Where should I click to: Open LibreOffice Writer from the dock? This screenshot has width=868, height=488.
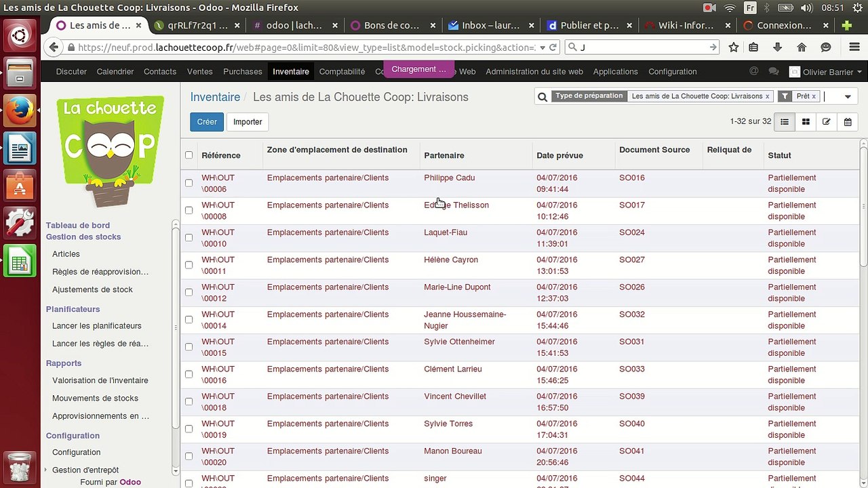(20, 148)
